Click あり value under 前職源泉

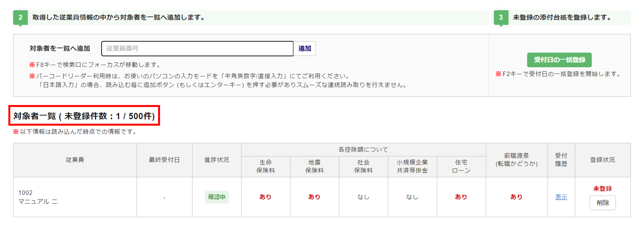(517, 197)
